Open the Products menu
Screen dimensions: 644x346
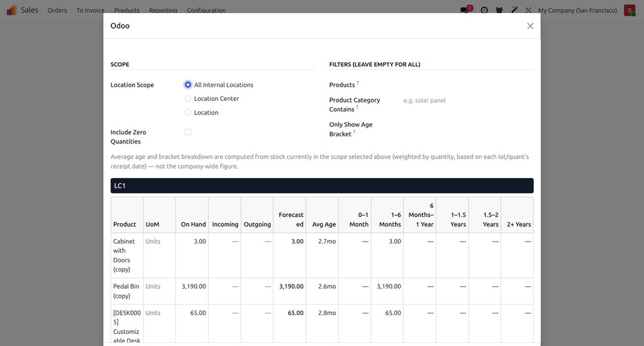[x=126, y=10]
